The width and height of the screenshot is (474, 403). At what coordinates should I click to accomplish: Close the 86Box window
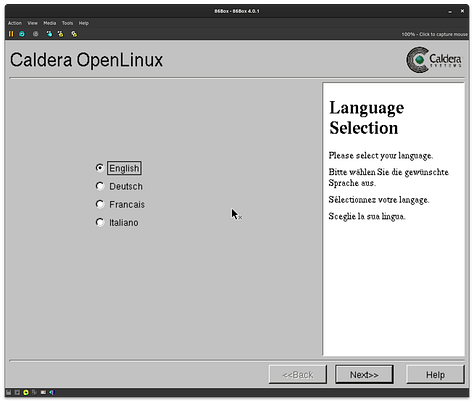point(462,11)
